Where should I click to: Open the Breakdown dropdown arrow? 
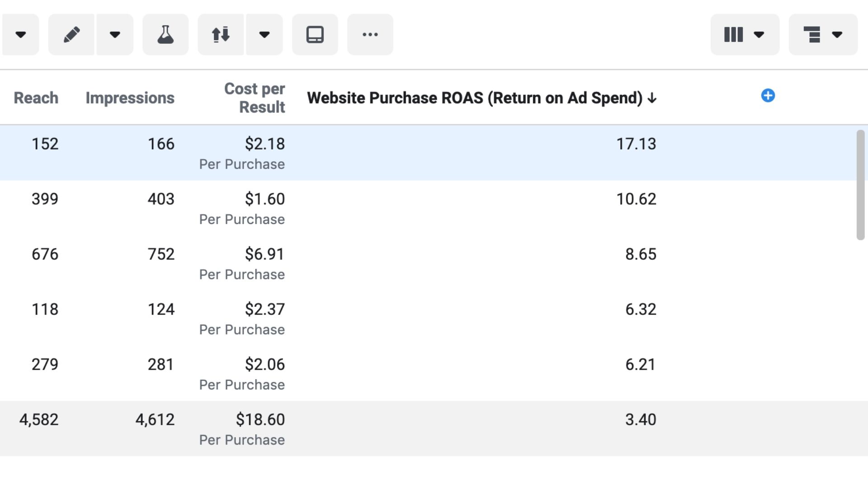click(x=837, y=34)
